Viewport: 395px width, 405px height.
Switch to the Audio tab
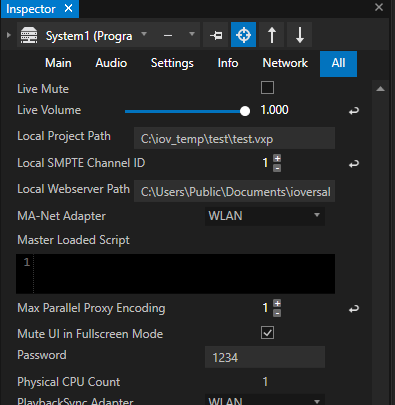coord(111,63)
